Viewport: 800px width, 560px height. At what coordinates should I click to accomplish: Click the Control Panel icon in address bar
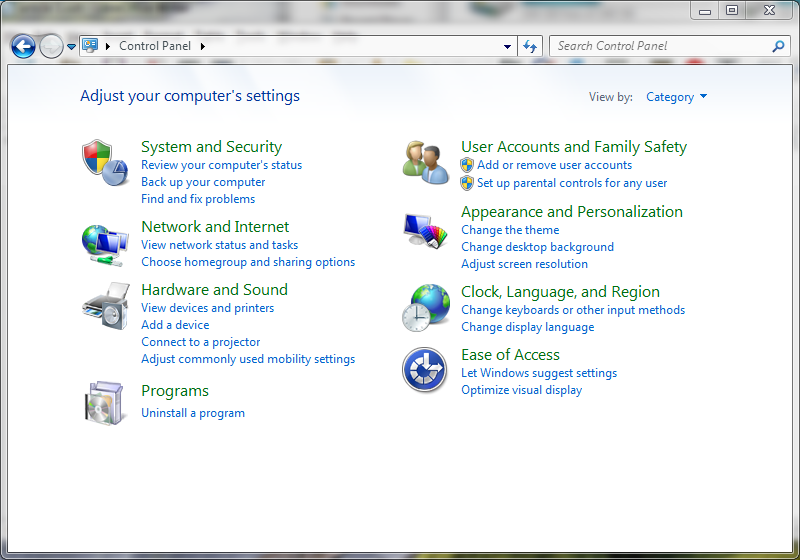pyautogui.click(x=90, y=46)
